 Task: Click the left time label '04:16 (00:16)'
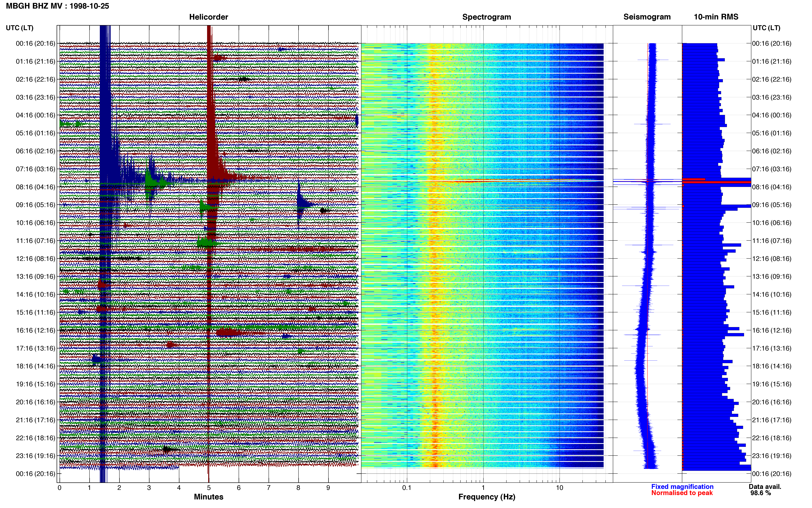coord(35,115)
